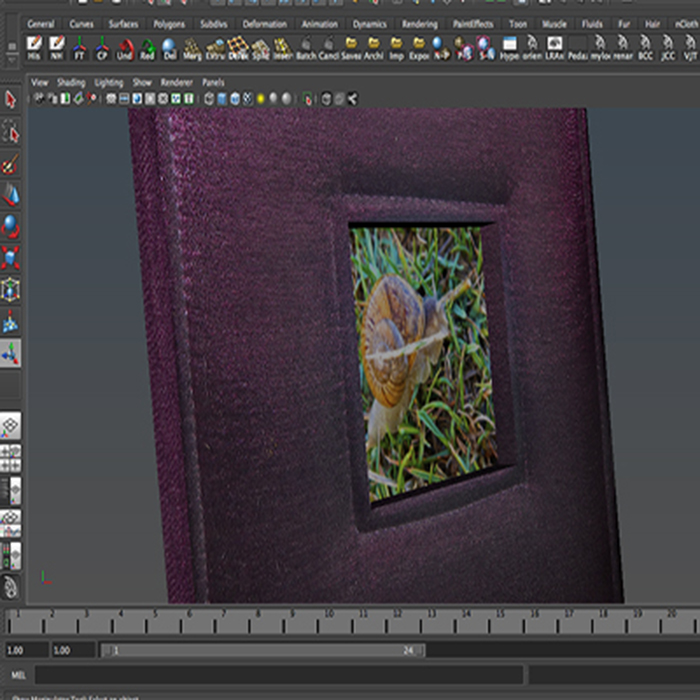Click the His (history) shelf icon
The height and width of the screenshot is (700, 700).
click(34, 48)
